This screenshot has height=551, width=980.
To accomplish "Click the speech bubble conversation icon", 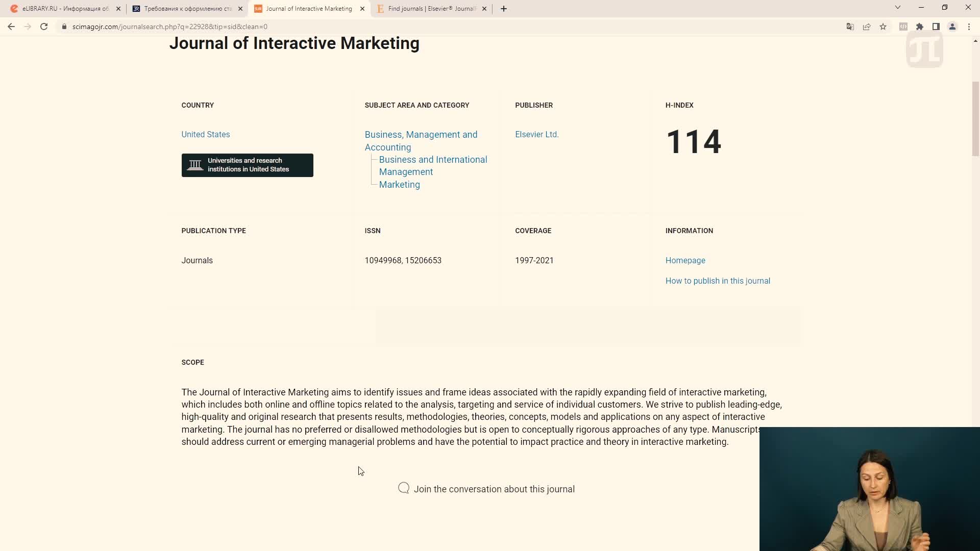I will coord(404,488).
